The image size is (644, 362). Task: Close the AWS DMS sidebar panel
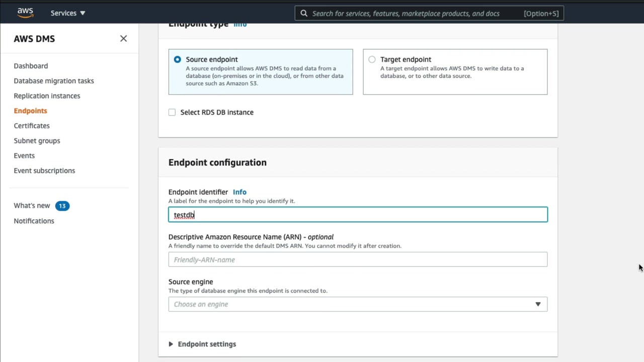pyautogui.click(x=123, y=39)
